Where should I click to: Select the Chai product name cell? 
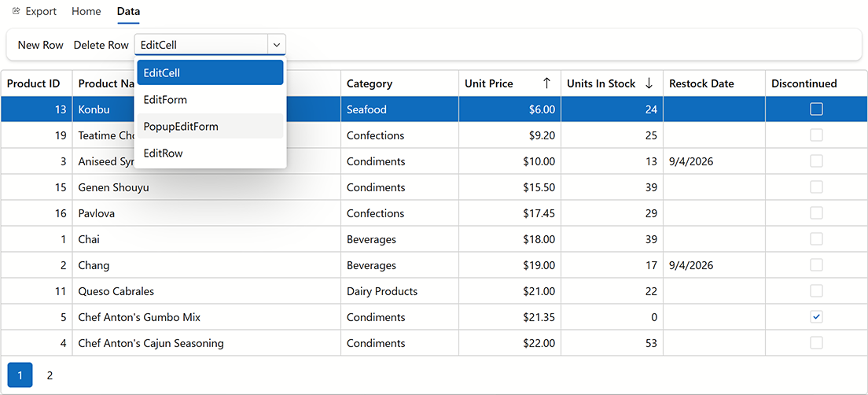pyautogui.click(x=207, y=239)
